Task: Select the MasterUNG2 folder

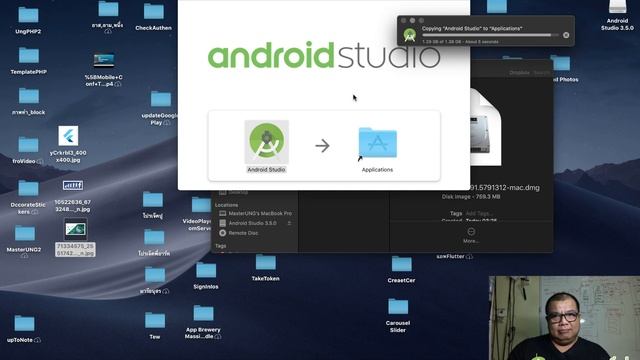Action: [x=24, y=241]
